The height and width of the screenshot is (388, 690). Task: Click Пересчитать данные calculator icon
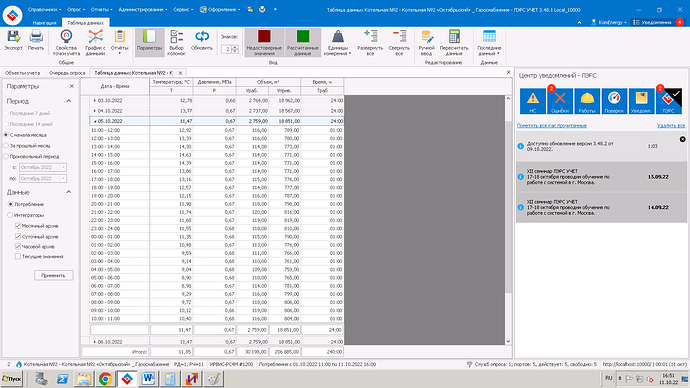click(454, 43)
